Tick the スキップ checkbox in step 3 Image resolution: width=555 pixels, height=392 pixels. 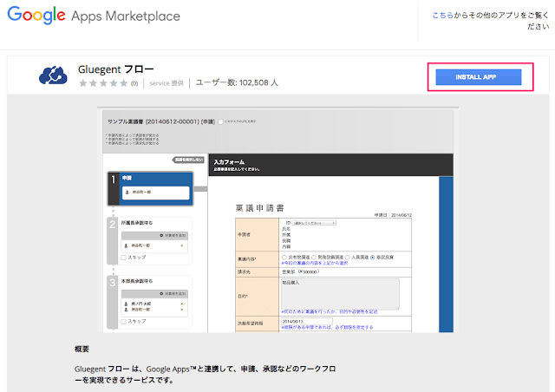coord(123,322)
